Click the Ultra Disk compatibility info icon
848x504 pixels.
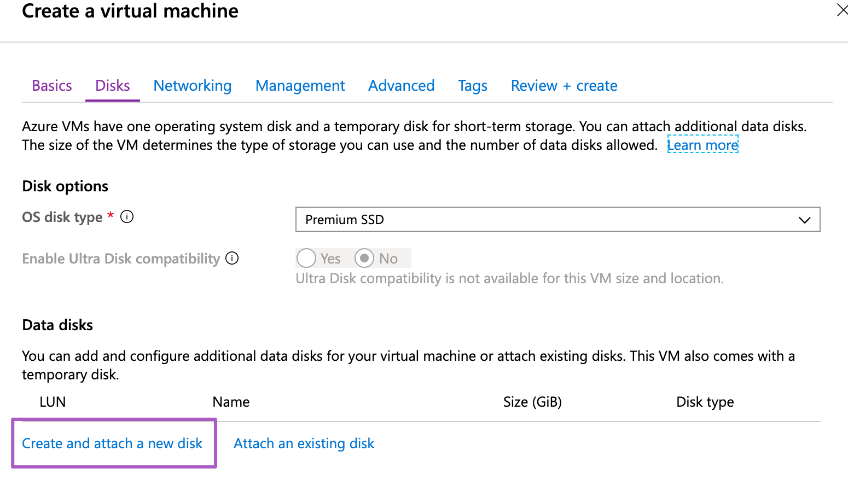(232, 258)
